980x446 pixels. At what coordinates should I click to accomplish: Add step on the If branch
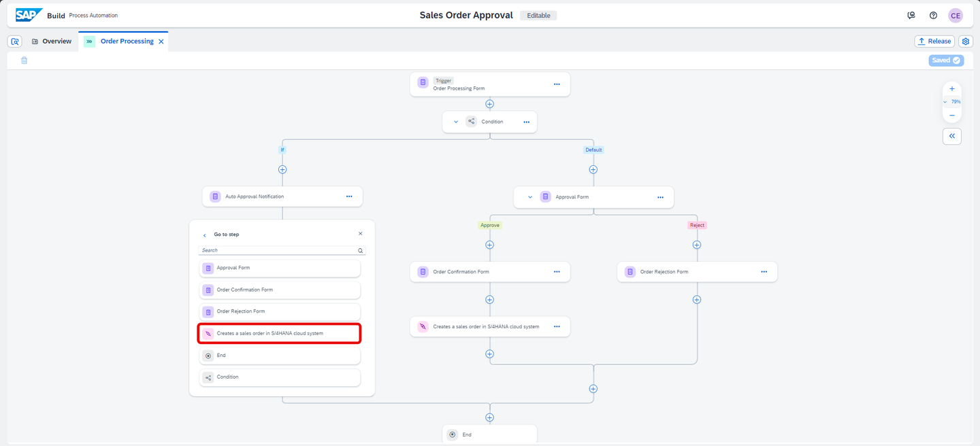coord(282,169)
